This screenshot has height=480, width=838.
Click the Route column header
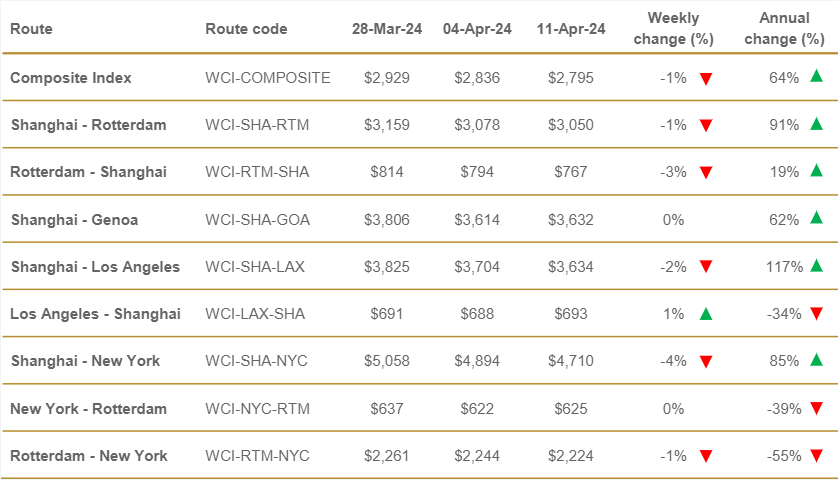click(x=31, y=29)
